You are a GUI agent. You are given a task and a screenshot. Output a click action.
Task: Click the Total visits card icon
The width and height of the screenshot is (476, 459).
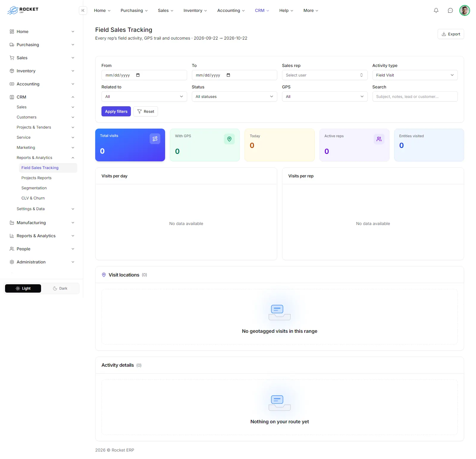tap(155, 139)
